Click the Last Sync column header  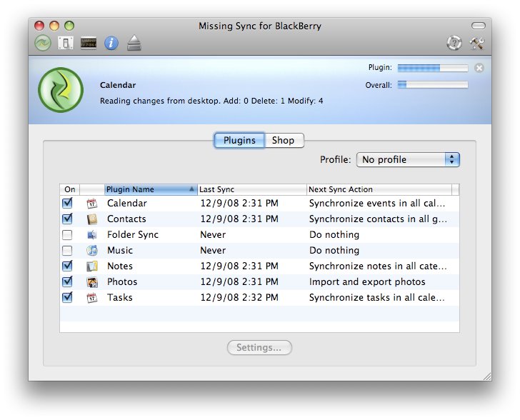click(251, 190)
